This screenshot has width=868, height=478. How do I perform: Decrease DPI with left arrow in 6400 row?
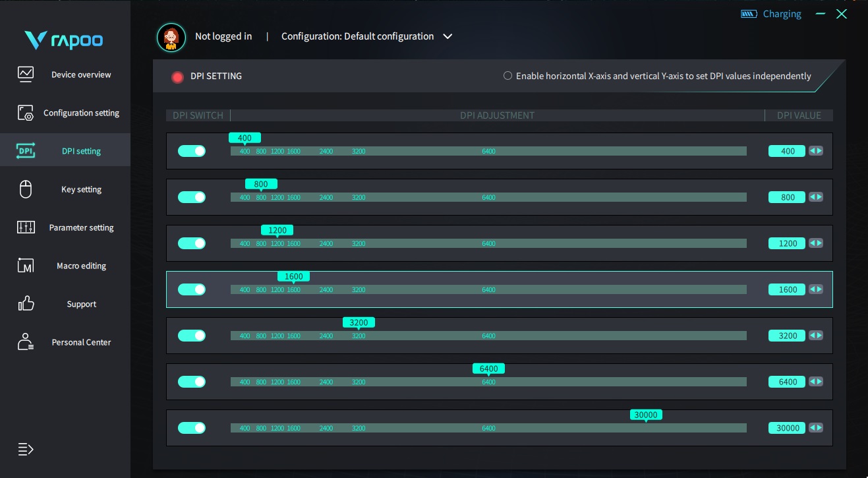[813, 382]
